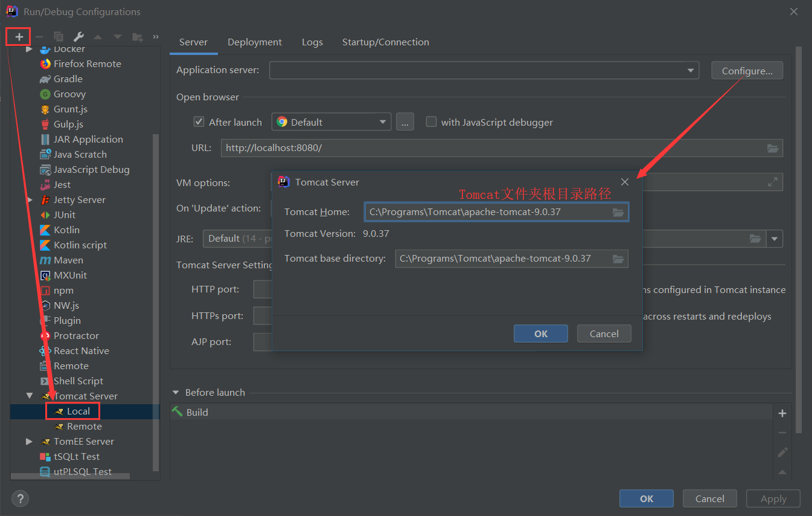Click OK in Tomcat Server dialog
The image size is (812, 516).
pos(541,334)
